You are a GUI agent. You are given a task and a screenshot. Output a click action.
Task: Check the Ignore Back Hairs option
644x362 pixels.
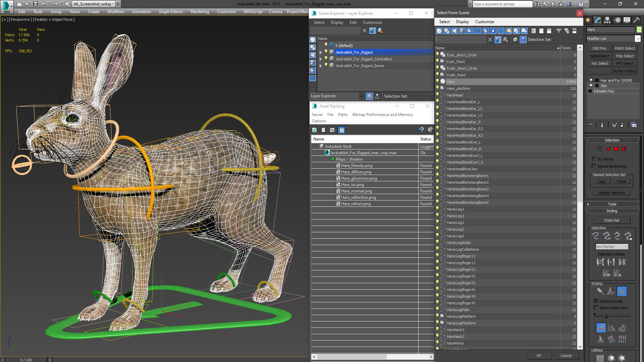click(x=596, y=308)
